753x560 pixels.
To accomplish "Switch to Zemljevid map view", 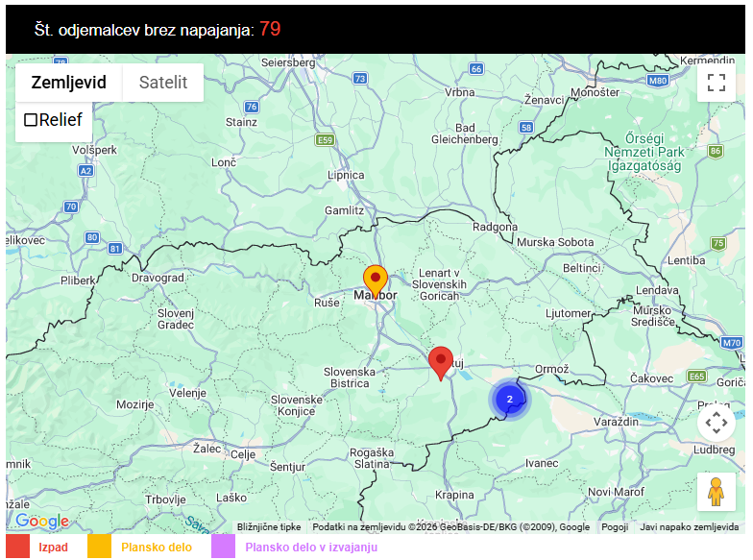I will (68, 83).
